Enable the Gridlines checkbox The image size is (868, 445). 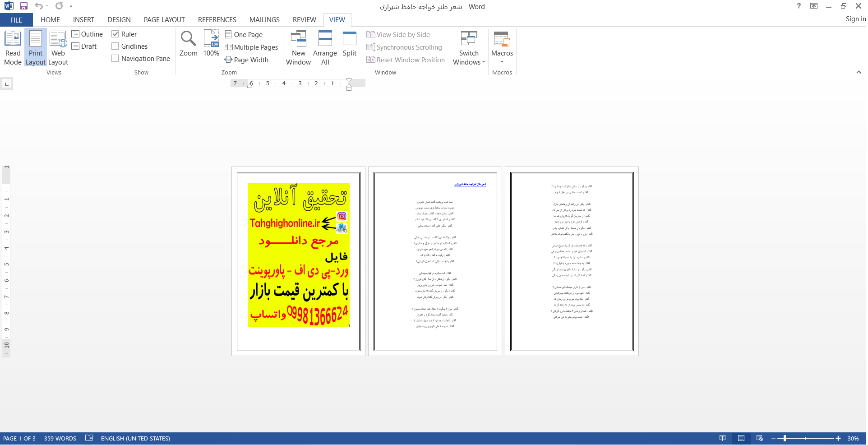tap(115, 46)
